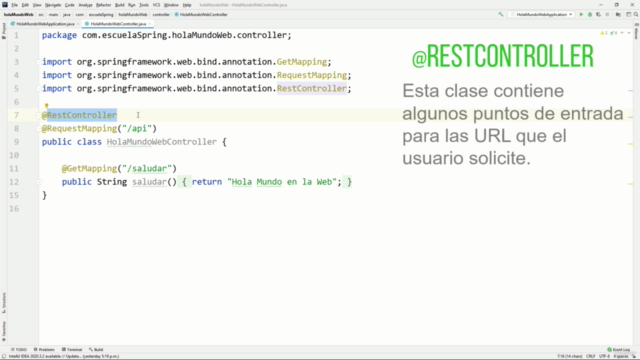Click the yellow warnings indicator in editor corner

(604, 33)
